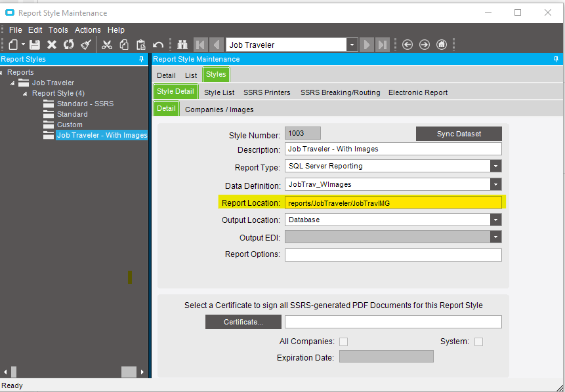Select the Style Detail tab

pyautogui.click(x=175, y=91)
